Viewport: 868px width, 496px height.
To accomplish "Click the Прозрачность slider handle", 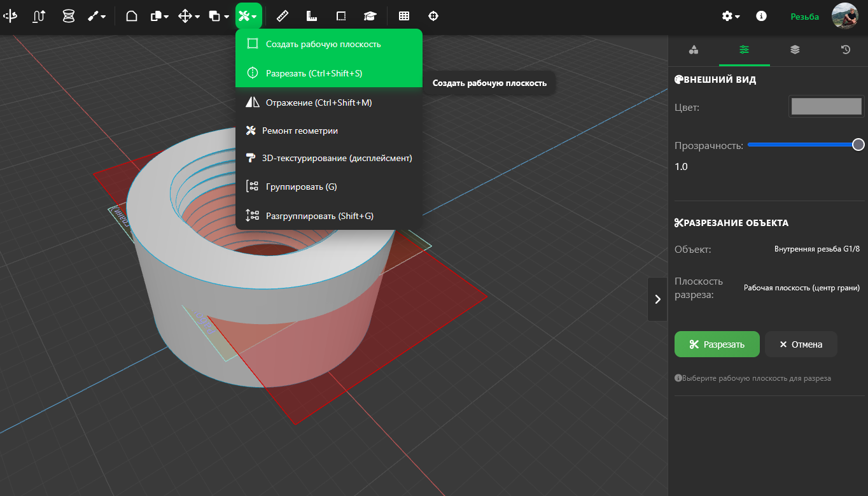I will (858, 145).
